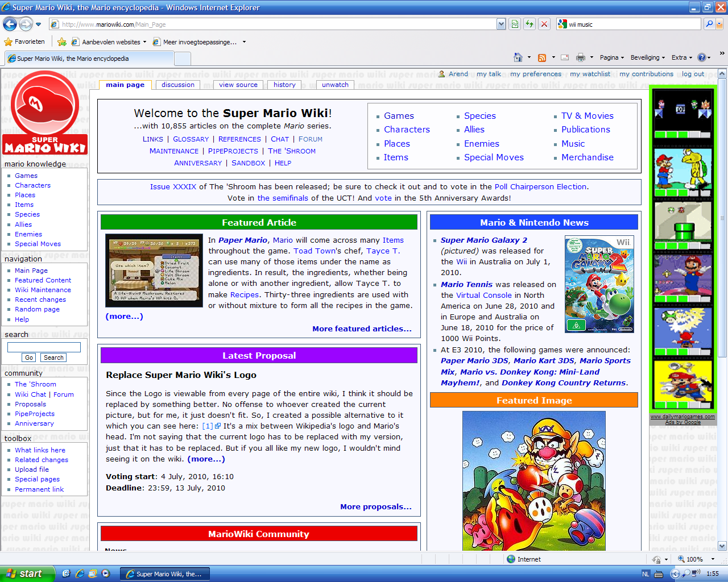Click the Super Mario Galaxy 2 cover image

tap(599, 285)
